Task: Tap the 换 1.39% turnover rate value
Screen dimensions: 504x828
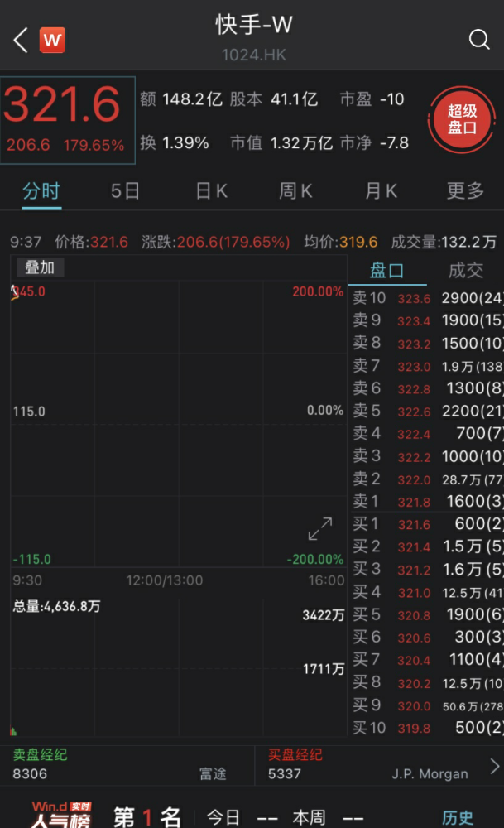Action: click(x=175, y=142)
